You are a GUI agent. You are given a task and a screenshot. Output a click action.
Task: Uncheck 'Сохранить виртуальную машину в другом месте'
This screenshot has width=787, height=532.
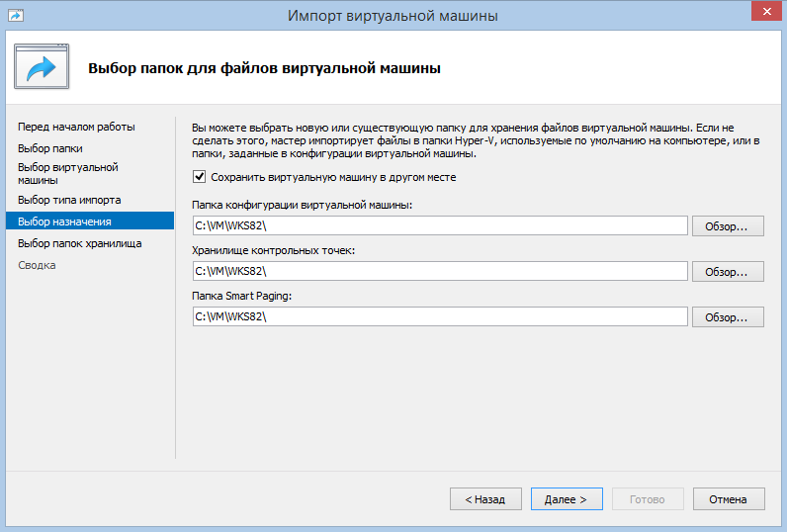pyautogui.click(x=201, y=178)
